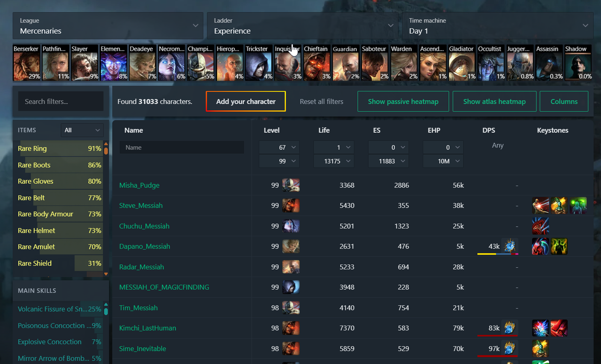The height and width of the screenshot is (364, 601).
Task: Sort by the EHP column header
Action: tap(434, 130)
